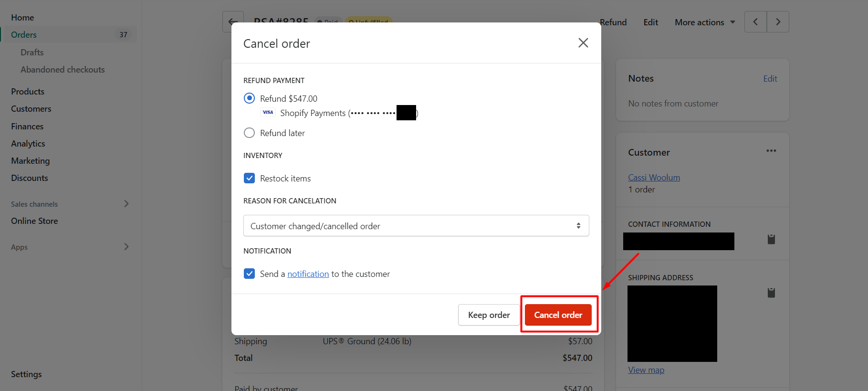Open Customer card three-dots menu
The width and height of the screenshot is (868, 391).
[771, 151]
